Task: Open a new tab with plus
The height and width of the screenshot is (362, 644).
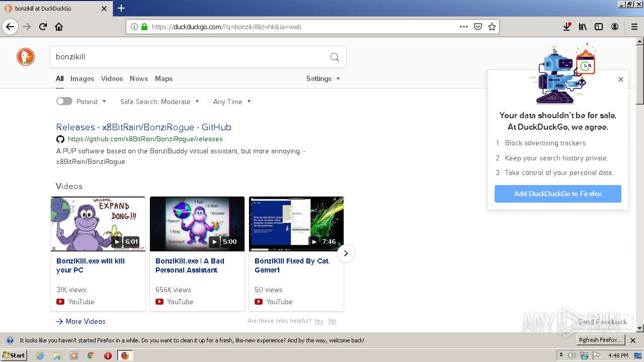Action: tap(121, 8)
